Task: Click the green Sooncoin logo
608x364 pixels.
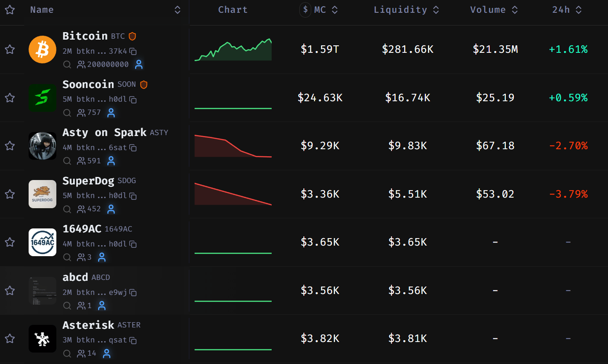Action: coord(42,98)
